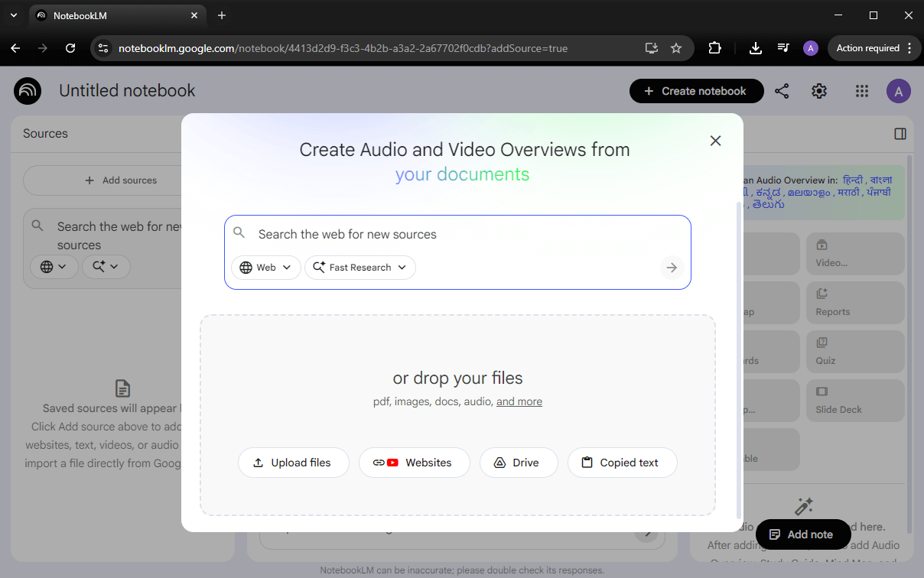Viewport: 924px width, 578px height.
Task: Open the Video Overview generator
Action: tap(854, 252)
